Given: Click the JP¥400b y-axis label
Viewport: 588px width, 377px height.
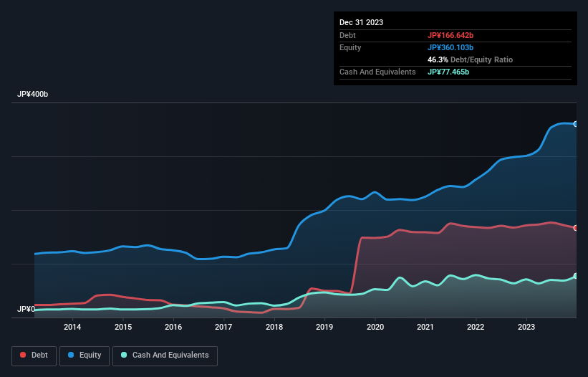Looking at the screenshot, I should 33,94.
